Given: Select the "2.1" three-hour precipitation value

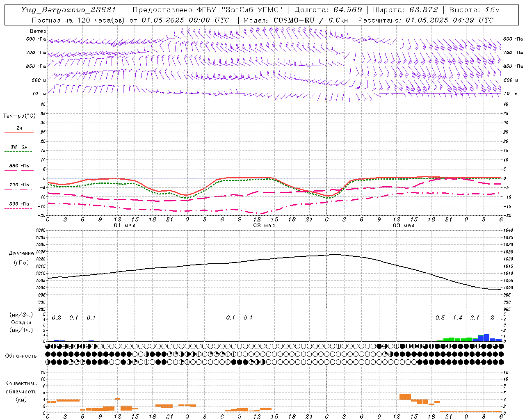Looking at the screenshot, I should 475,317.
